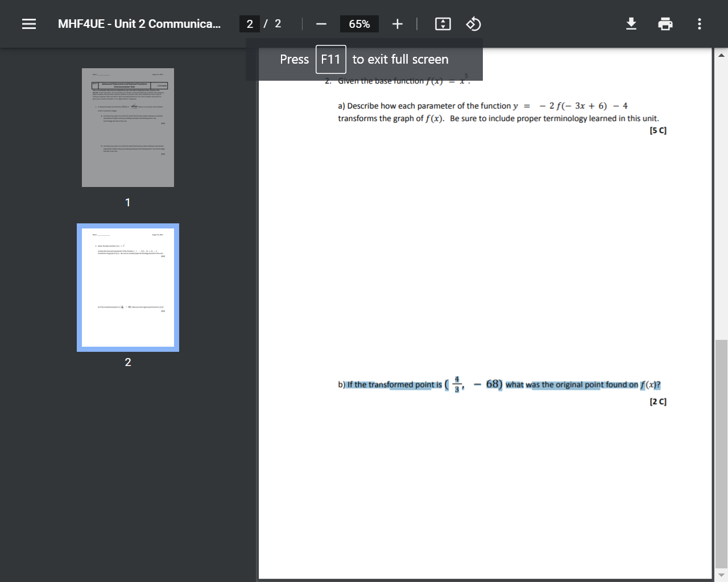Zoom out using the minus icon

tap(321, 24)
